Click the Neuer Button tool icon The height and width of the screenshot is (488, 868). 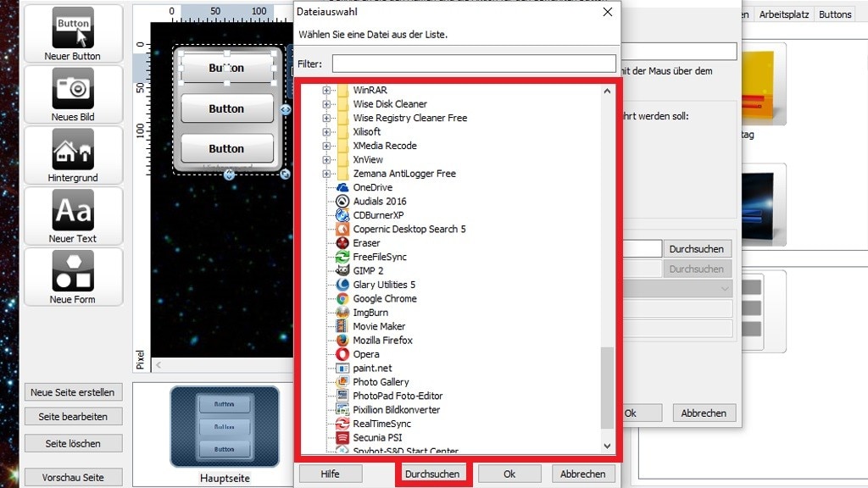click(x=73, y=28)
